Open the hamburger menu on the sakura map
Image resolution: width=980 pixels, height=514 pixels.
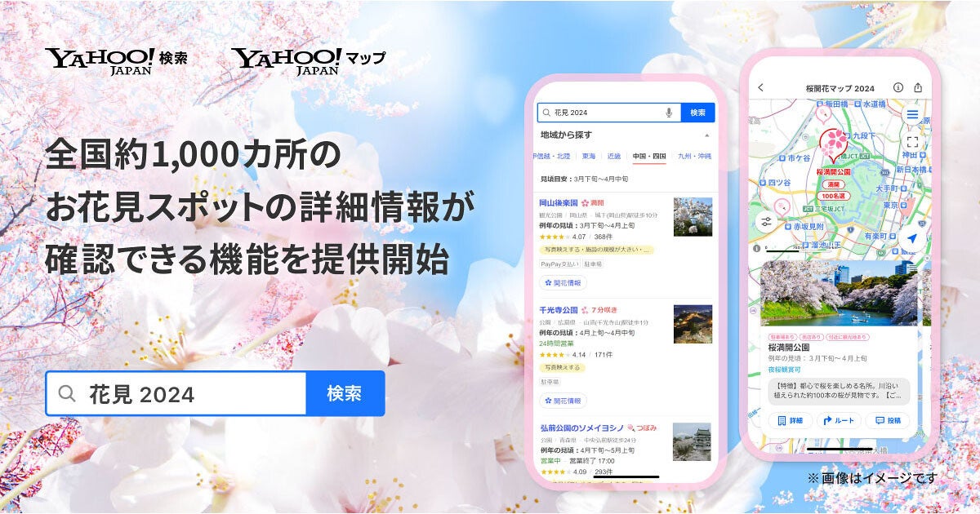912,114
